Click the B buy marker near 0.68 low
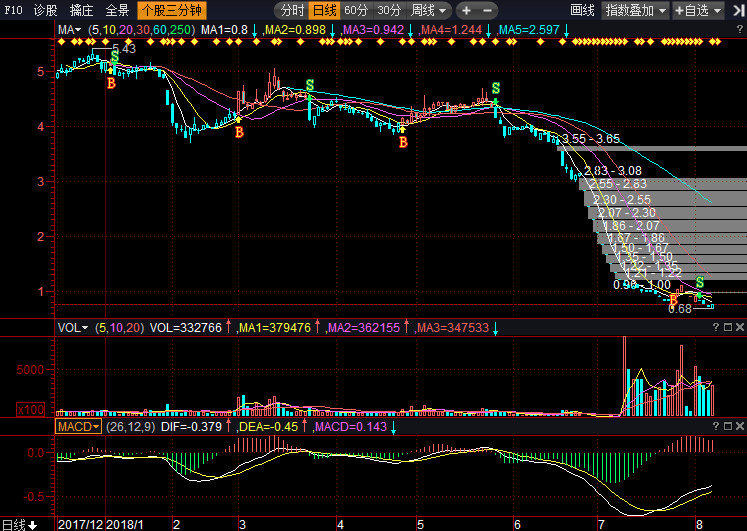 (673, 300)
